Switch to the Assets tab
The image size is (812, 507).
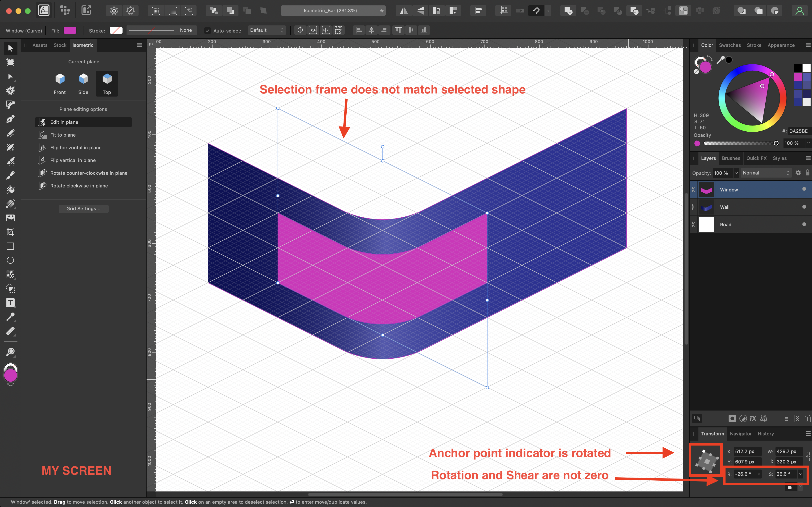coord(40,45)
